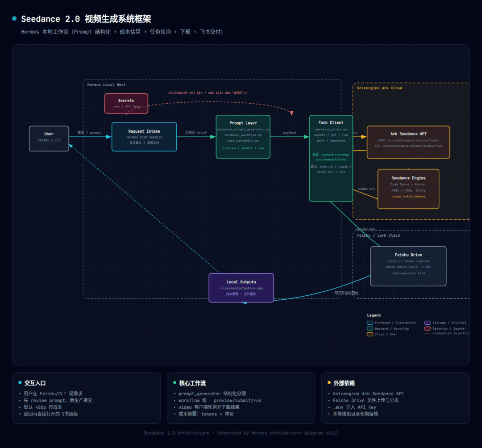Click the payload arrow label
Screen dimensions: 482x448
289,133
